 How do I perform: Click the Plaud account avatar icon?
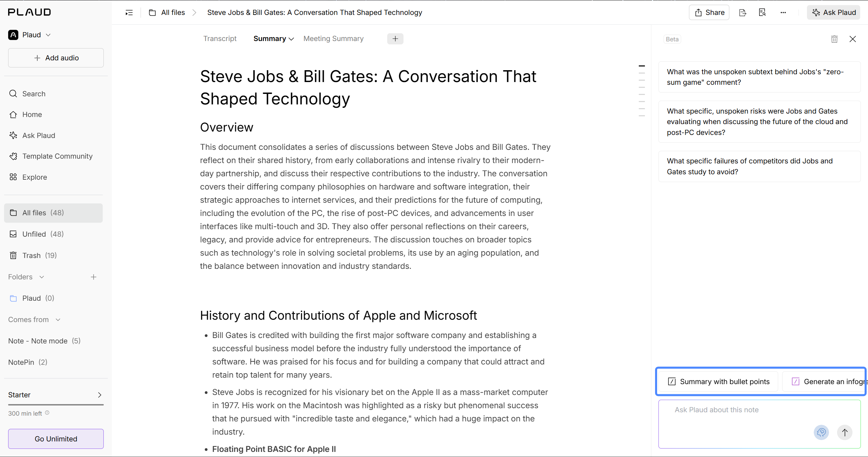pyautogui.click(x=13, y=35)
